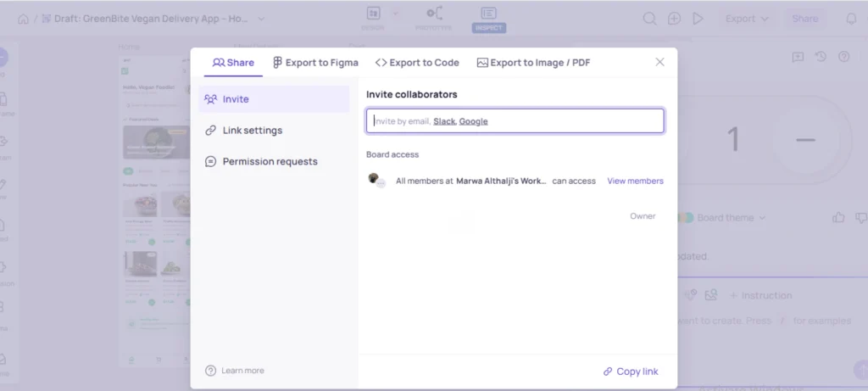Click the home icon in breadcrumb
868x391 pixels.
23,19
